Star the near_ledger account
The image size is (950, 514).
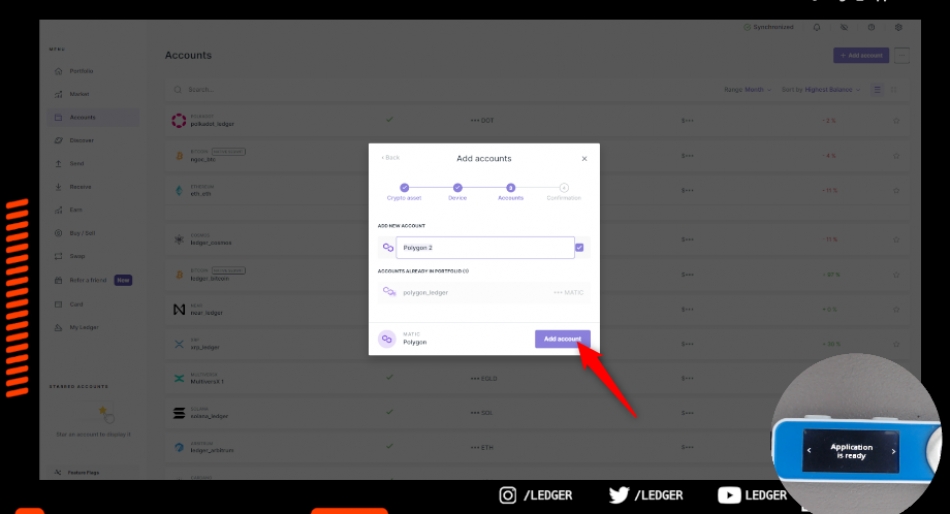pyautogui.click(x=896, y=309)
